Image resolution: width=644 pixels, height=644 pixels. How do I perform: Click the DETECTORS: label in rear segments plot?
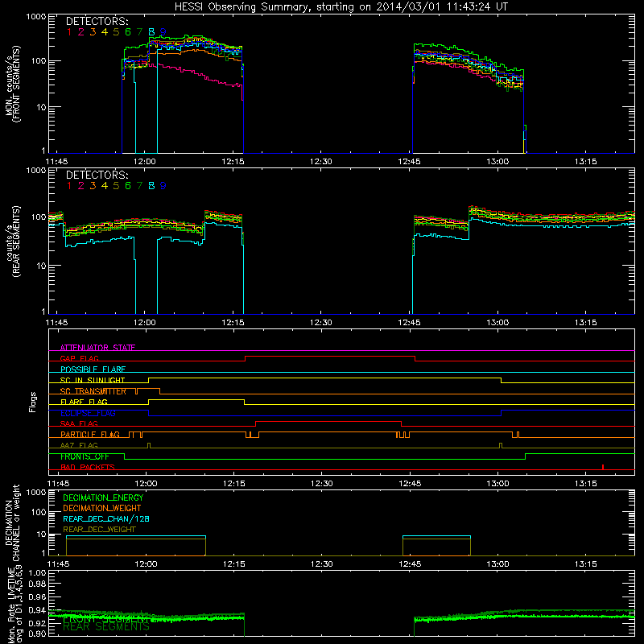coord(97,175)
